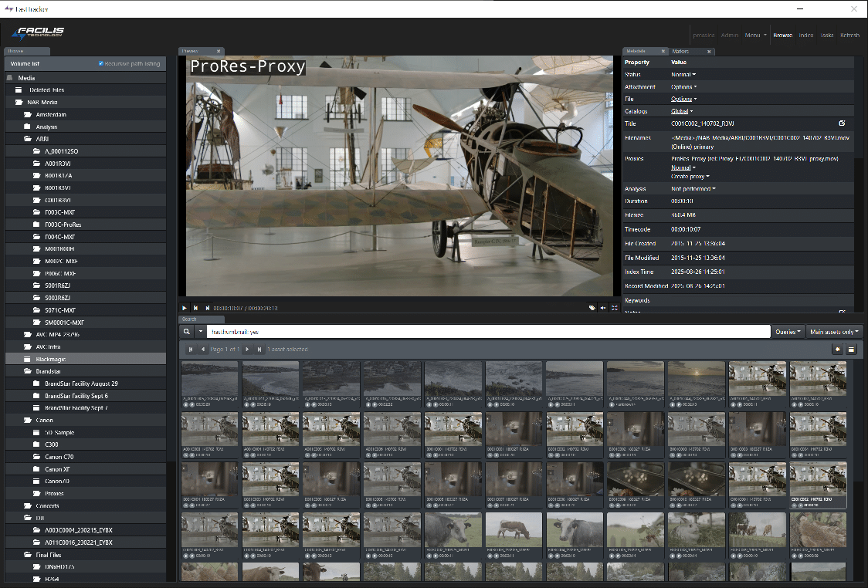Viewport: 868px width, 588px height.
Task: Play the ProRes-Proxy video preview
Action: [184, 307]
